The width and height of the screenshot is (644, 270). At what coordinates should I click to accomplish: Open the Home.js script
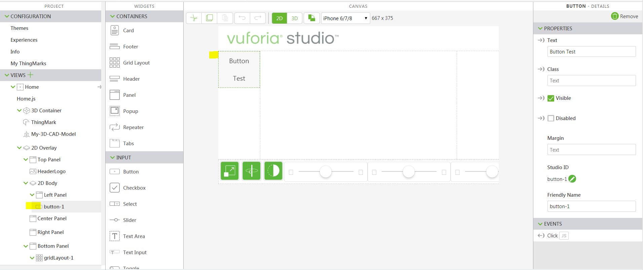26,99
